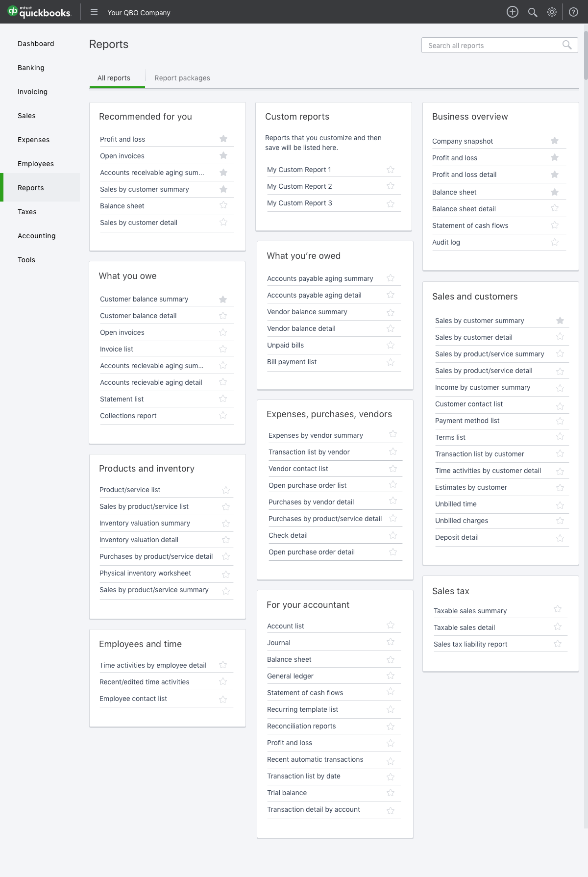Open the General ledger report

point(290,676)
